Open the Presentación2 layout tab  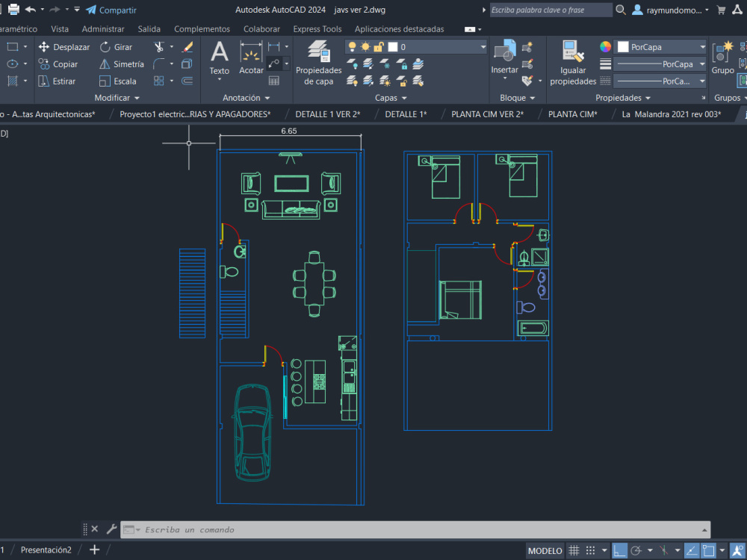coord(46,550)
